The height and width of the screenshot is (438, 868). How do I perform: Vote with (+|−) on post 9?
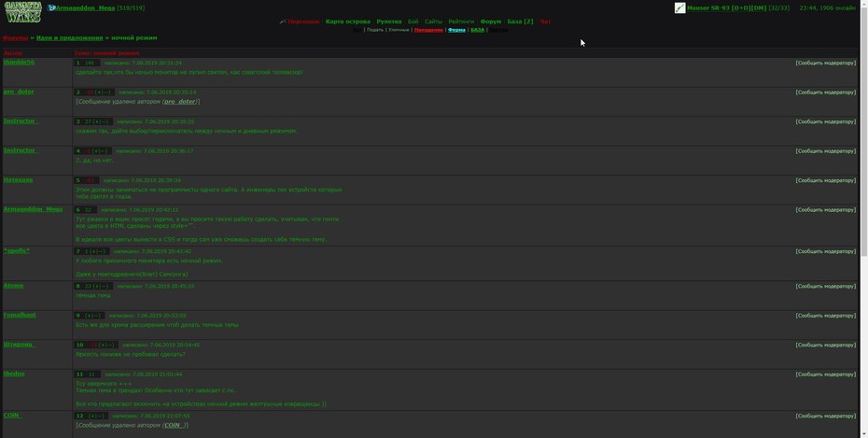point(93,316)
